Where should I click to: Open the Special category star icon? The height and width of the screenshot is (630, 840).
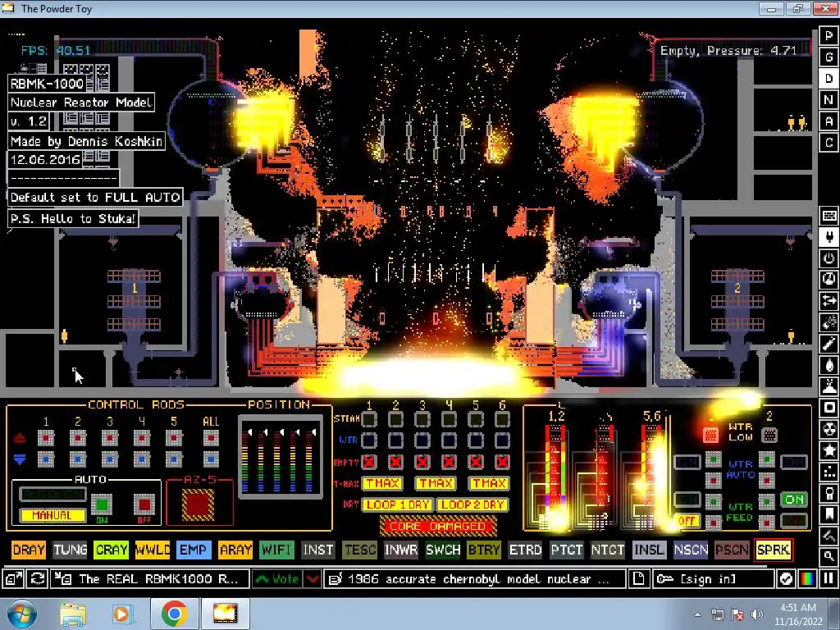tap(829, 450)
